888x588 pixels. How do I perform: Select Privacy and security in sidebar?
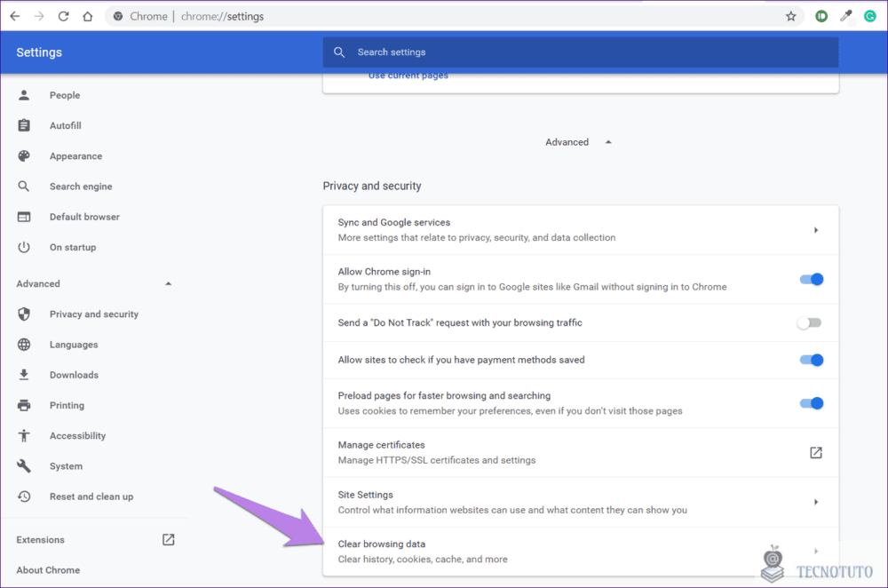tap(94, 314)
